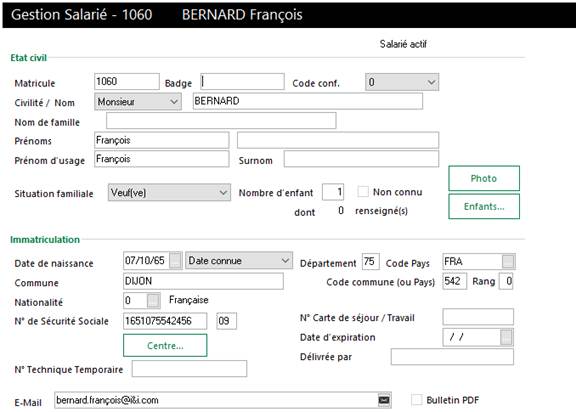The width and height of the screenshot is (576, 412).
Task: Click the first Prénoms field with François
Action: (x=162, y=140)
